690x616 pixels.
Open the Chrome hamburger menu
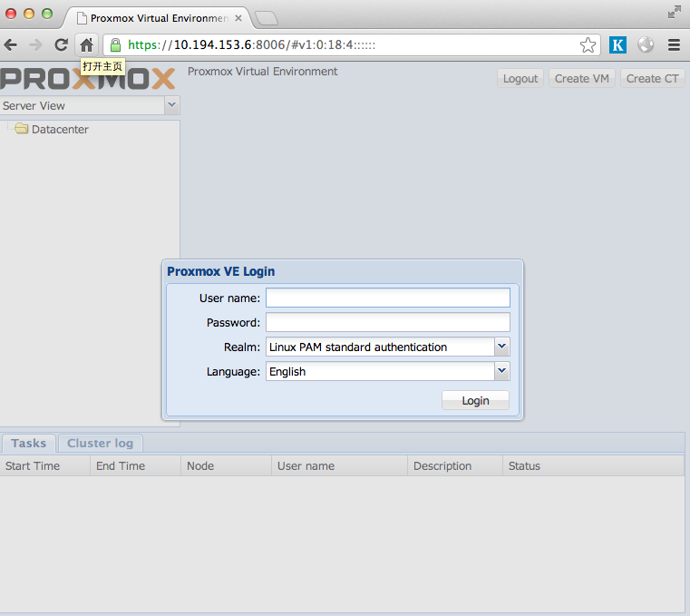[x=675, y=45]
